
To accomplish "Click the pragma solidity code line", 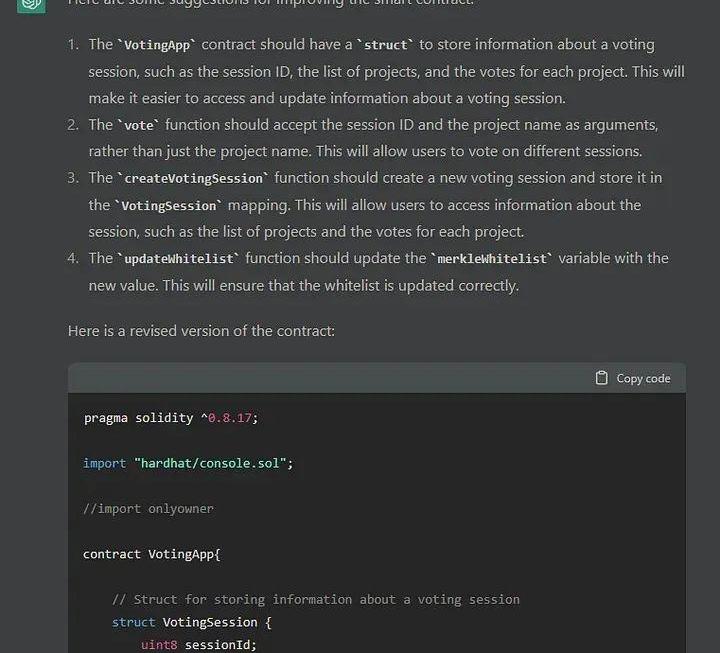I will 171,418.
